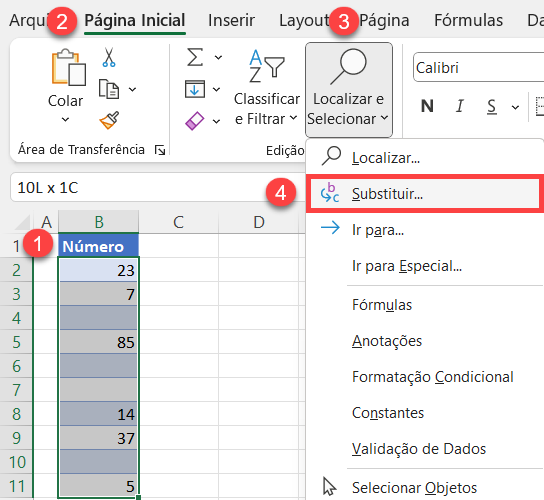544x500 pixels.
Task: Click the Colar paste clipboard icon
Action: click(68, 68)
